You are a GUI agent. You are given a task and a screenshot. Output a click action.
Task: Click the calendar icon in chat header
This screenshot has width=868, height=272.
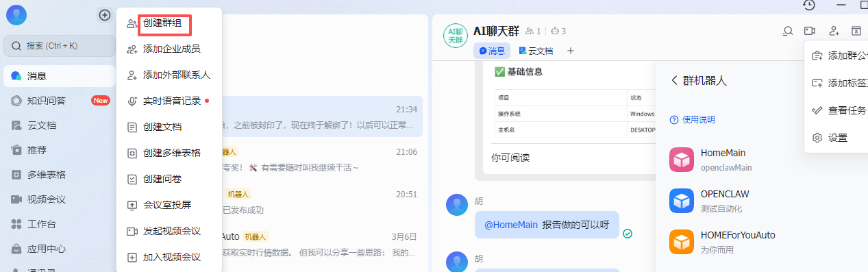(856, 31)
